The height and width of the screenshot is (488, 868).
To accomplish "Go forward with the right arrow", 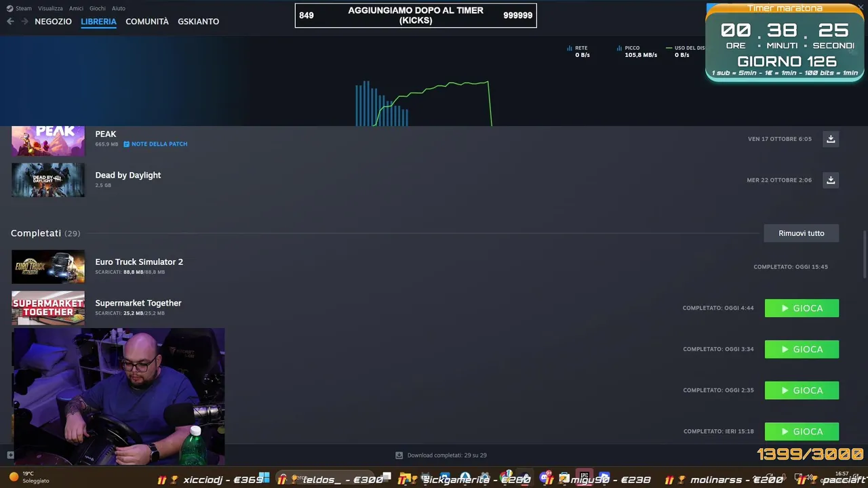I will (x=24, y=22).
